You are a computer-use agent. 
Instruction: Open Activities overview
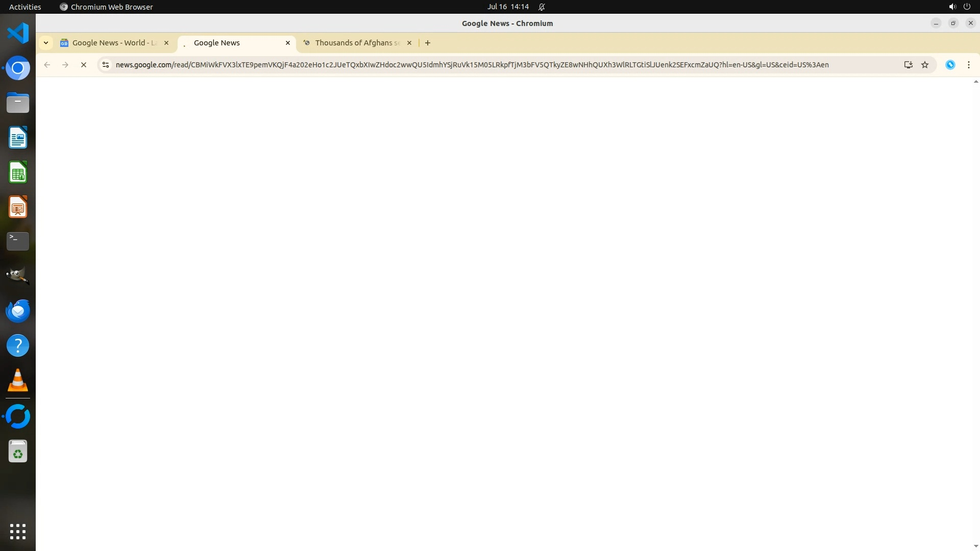[x=25, y=7]
